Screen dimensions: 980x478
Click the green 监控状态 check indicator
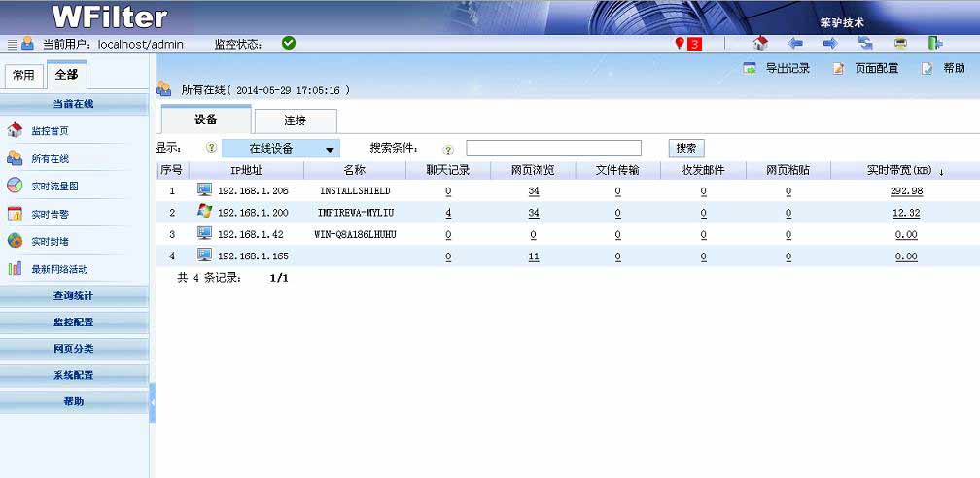289,43
